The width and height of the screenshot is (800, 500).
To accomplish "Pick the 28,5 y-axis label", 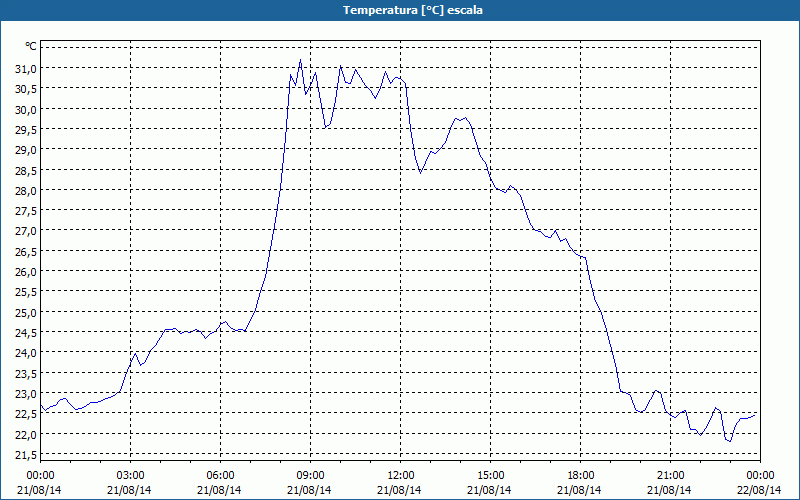I will pyautogui.click(x=27, y=169).
